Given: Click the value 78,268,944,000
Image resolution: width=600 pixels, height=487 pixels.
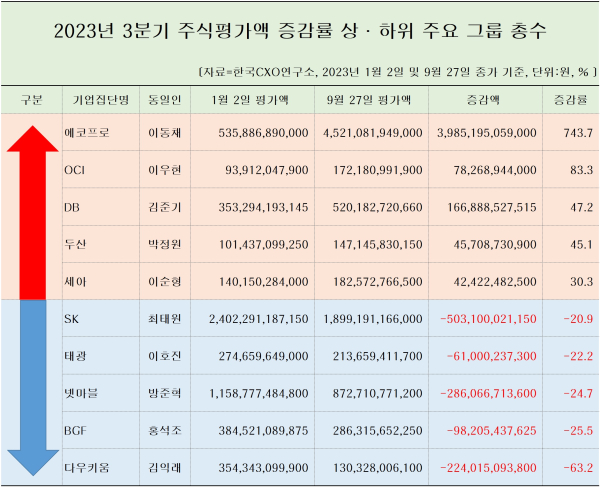Looking at the screenshot, I should coord(495,170).
